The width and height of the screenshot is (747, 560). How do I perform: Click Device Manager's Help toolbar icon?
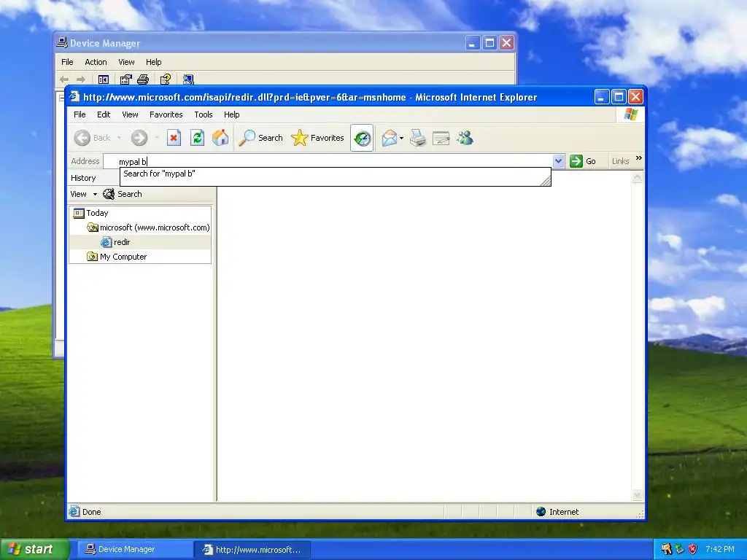point(166,79)
